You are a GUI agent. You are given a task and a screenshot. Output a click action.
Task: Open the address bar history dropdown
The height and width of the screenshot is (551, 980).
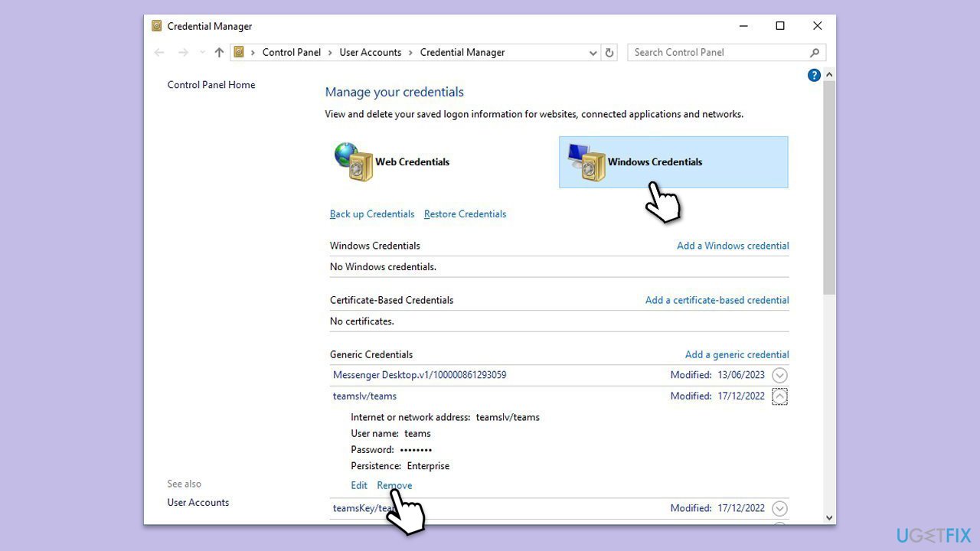click(593, 53)
